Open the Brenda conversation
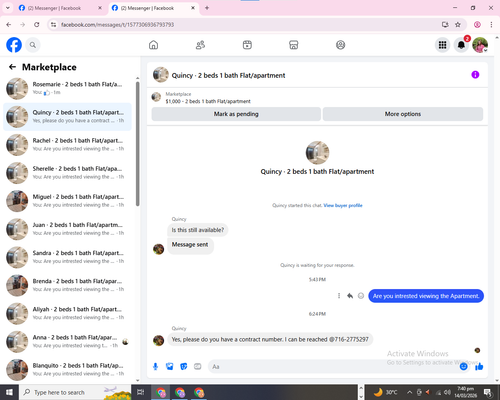The width and height of the screenshot is (500, 400). (x=67, y=285)
